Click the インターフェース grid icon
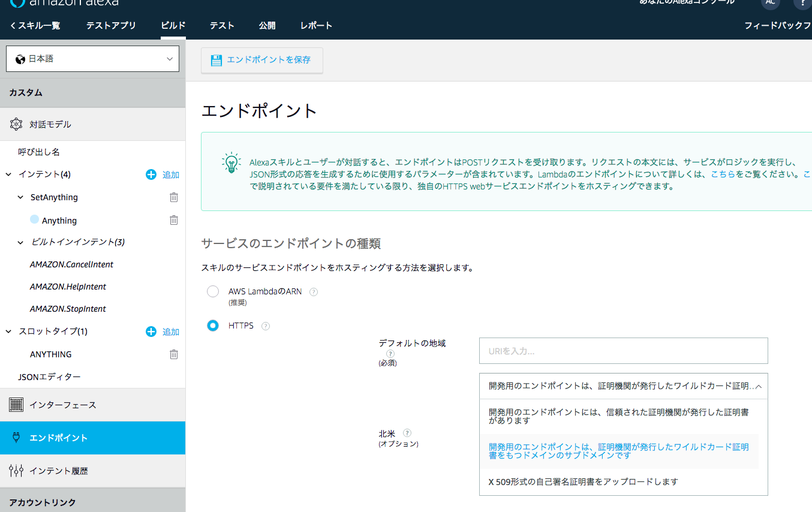 point(16,405)
